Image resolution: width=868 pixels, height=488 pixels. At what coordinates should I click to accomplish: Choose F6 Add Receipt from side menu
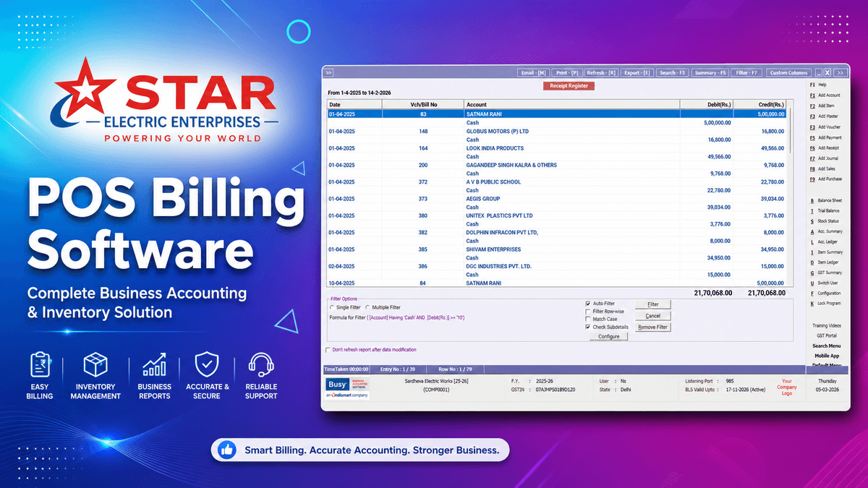pyautogui.click(x=825, y=147)
